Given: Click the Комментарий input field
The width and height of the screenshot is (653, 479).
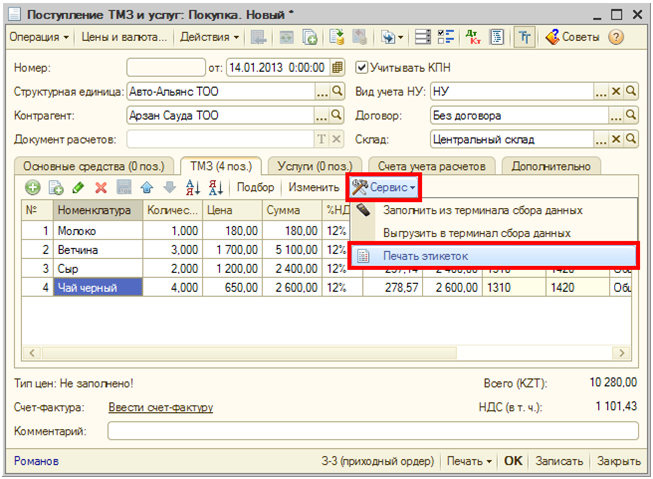Looking at the screenshot, I should pyautogui.click(x=371, y=431).
